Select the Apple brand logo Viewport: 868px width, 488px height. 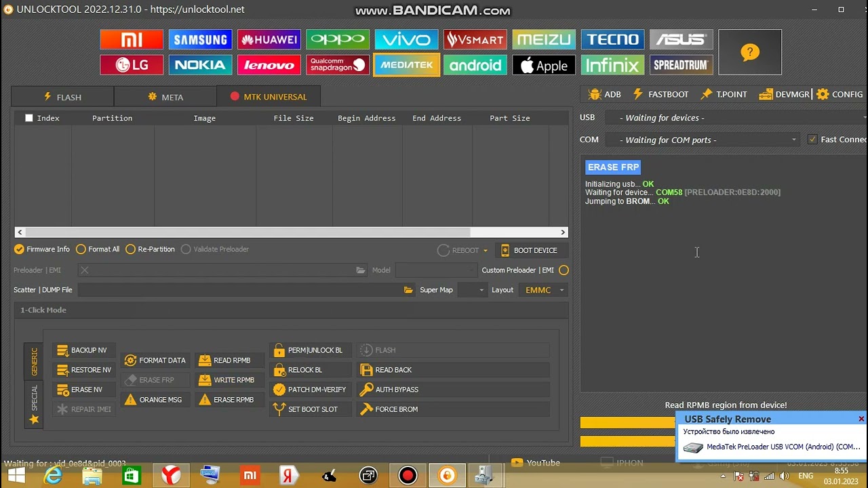click(544, 65)
